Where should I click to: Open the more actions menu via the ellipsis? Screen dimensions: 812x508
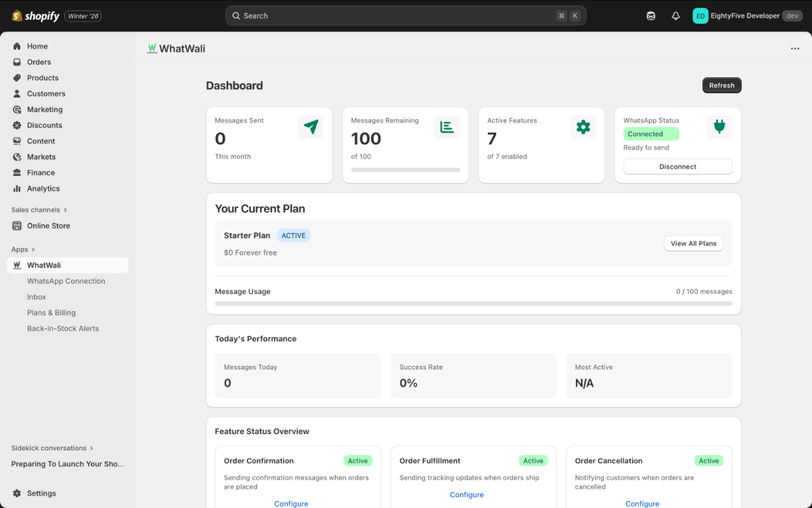794,48
